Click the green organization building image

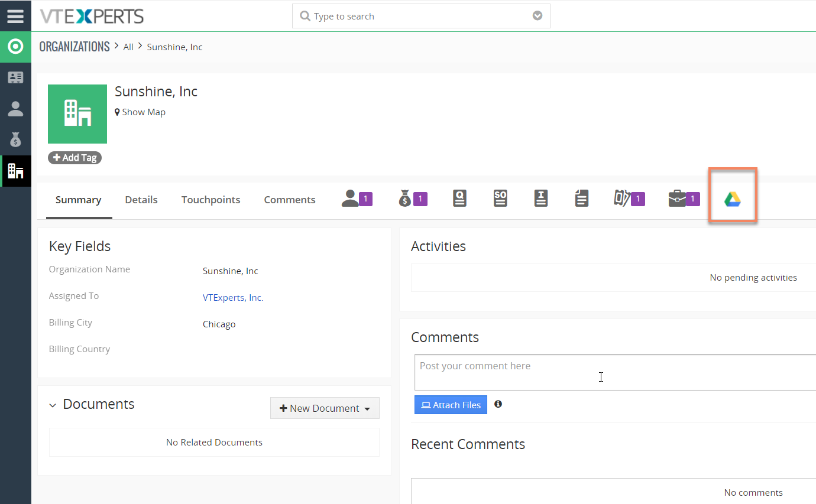pyautogui.click(x=77, y=114)
